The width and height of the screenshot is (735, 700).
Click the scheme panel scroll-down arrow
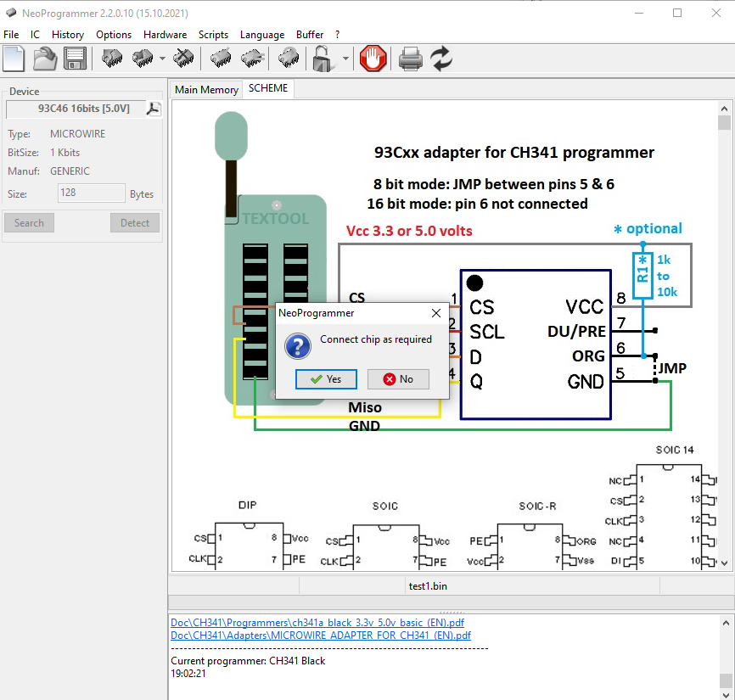[x=724, y=563]
